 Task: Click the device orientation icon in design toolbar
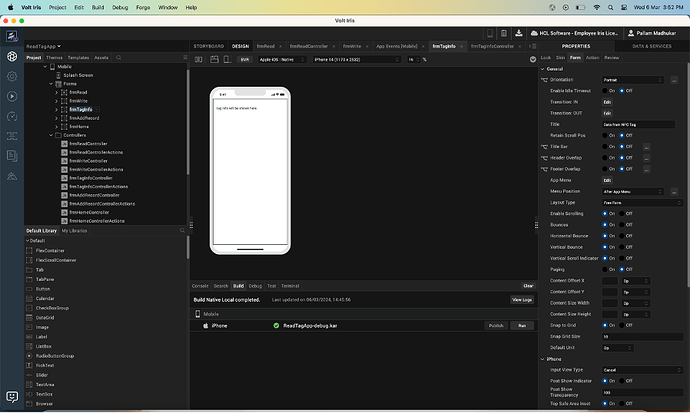[x=227, y=59]
